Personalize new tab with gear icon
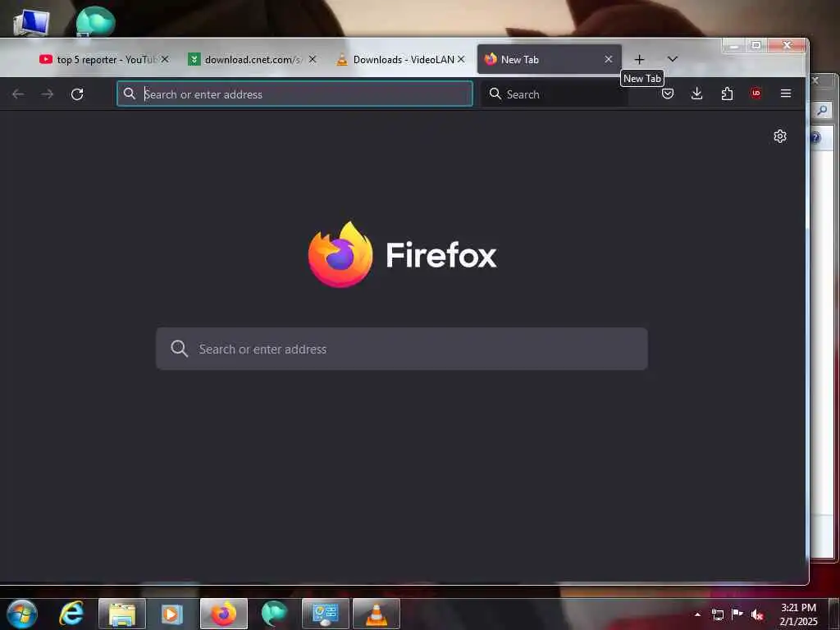The height and width of the screenshot is (630, 840). (x=780, y=136)
